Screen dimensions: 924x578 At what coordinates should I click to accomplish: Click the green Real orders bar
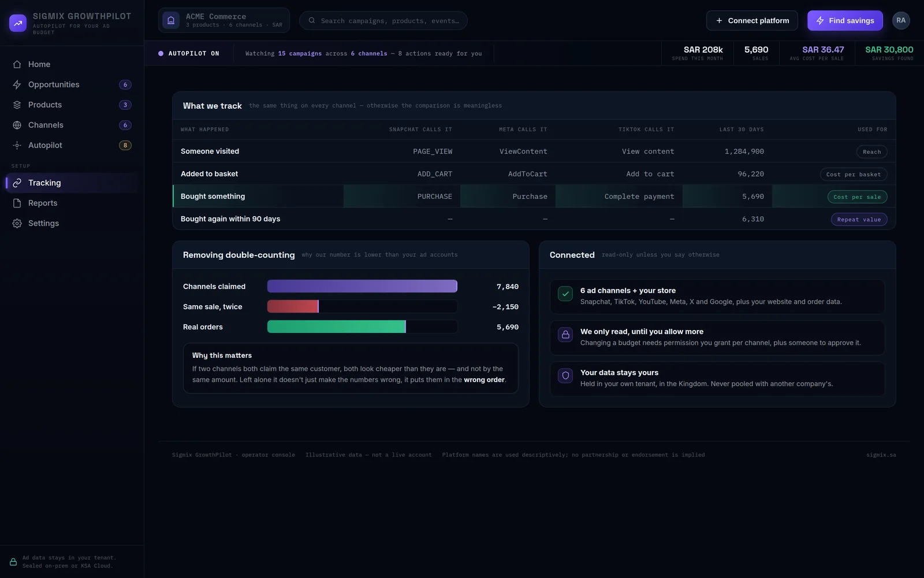[337, 327]
